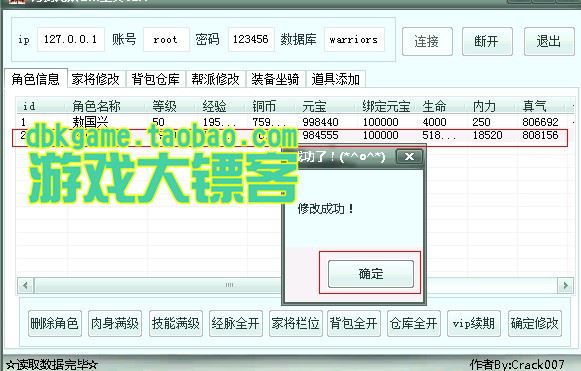Click the ip address input field

(70, 39)
